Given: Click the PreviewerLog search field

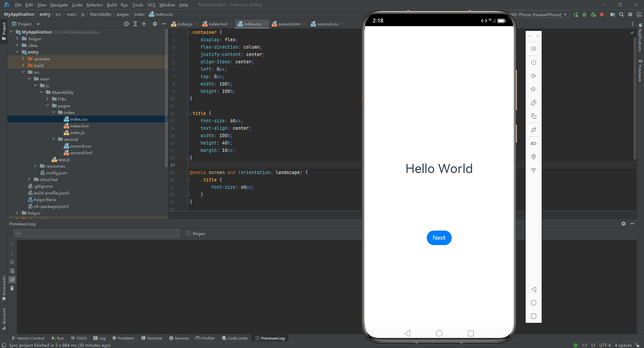Looking at the screenshot, I should point(97,233).
